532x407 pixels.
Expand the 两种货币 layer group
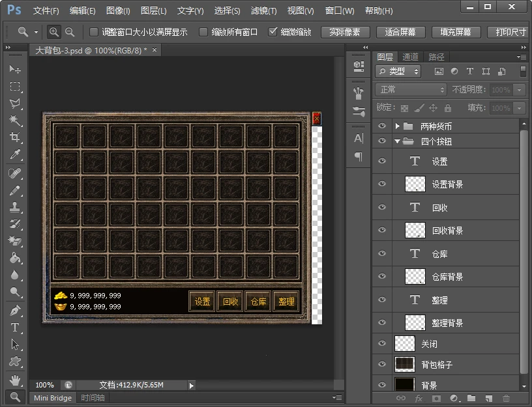pyautogui.click(x=397, y=126)
